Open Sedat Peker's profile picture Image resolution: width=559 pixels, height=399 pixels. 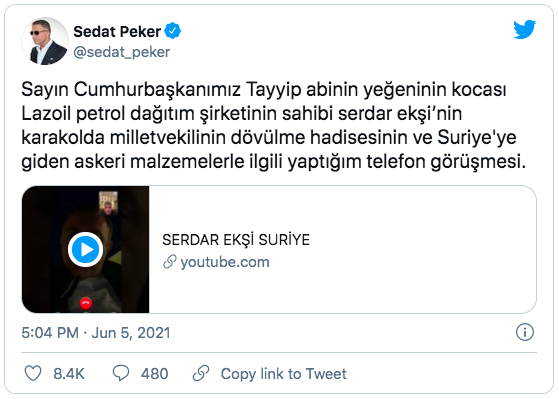45,41
